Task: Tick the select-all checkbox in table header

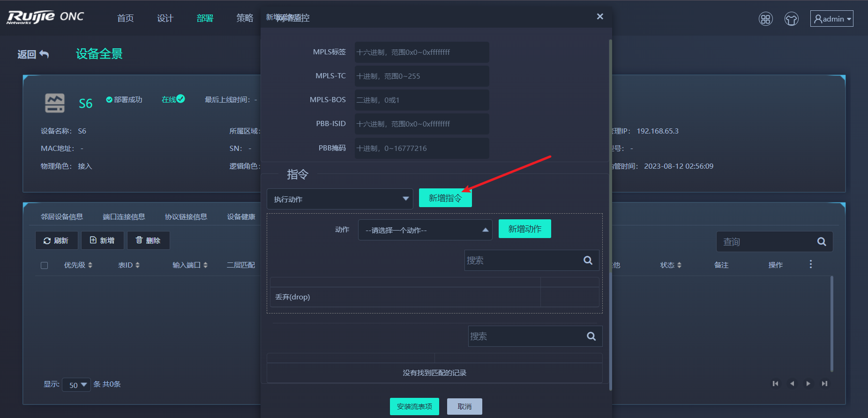Action: [x=45, y=265]
